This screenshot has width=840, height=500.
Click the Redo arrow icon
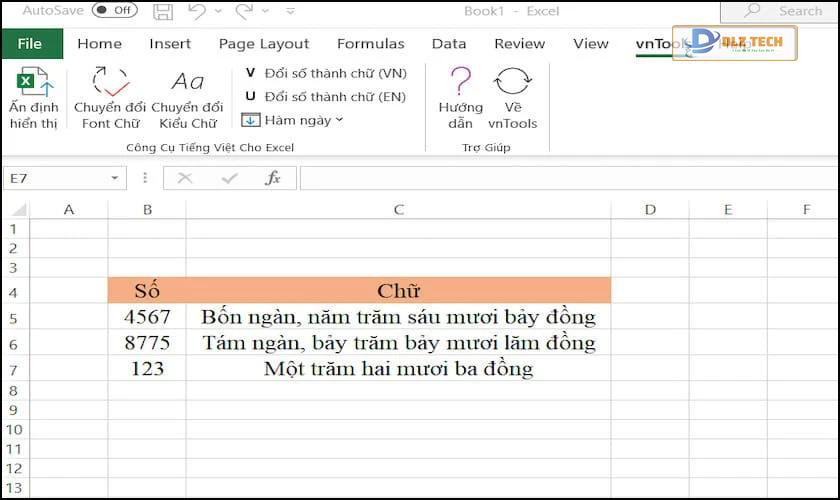[244, 11]
